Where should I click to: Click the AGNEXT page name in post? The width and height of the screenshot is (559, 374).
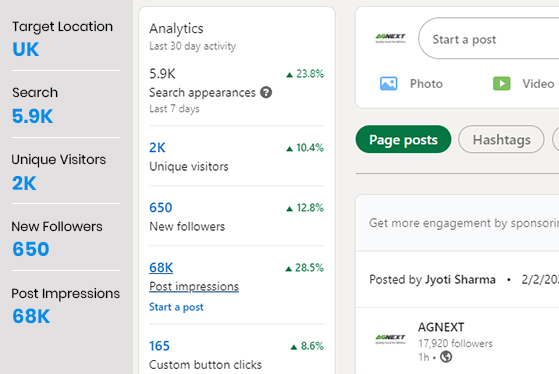441,327
